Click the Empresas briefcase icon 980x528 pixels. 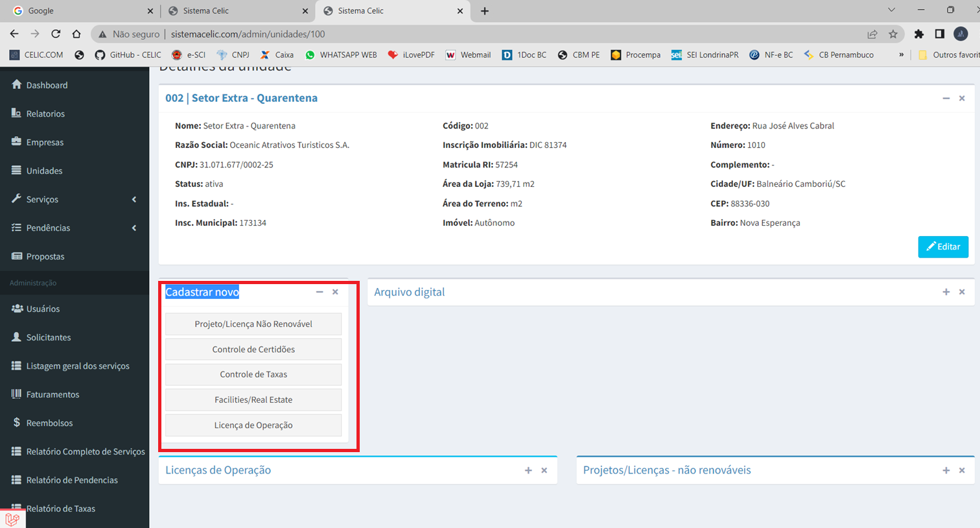[17, 142]
